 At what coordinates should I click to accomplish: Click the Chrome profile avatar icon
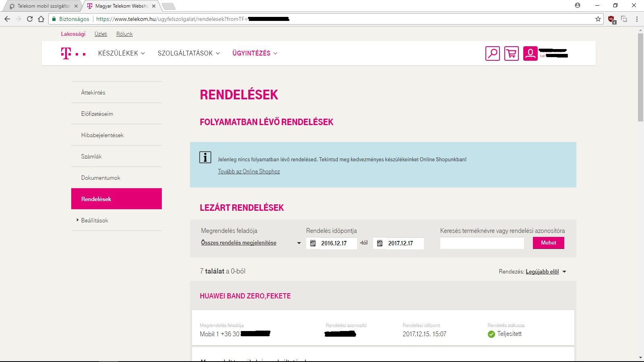pyautogui.click(x=578, y=5)
